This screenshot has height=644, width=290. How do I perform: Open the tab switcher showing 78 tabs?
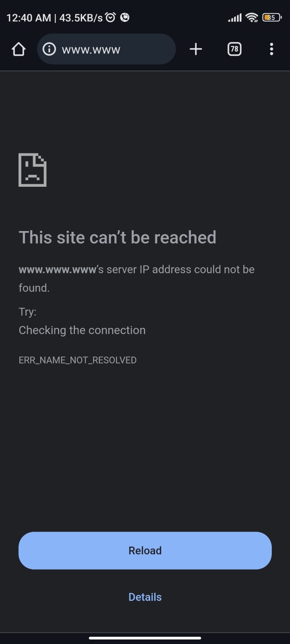click(x=234, y=49)
